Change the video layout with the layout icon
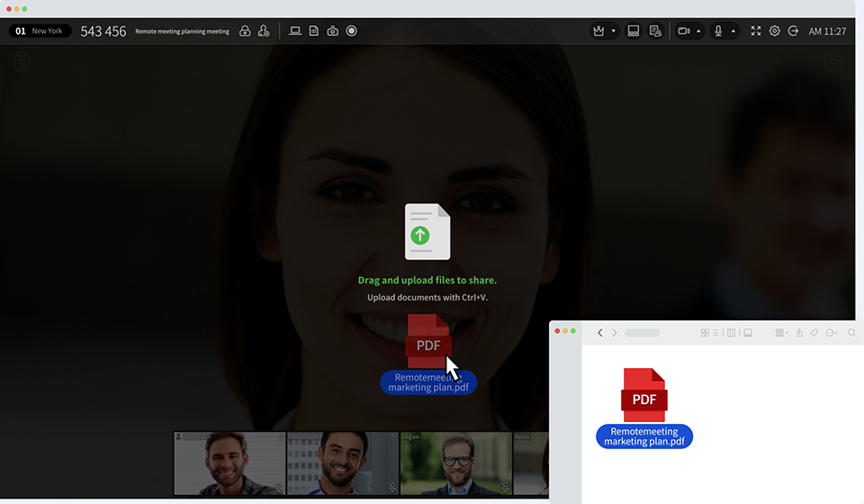 (633, 31)
